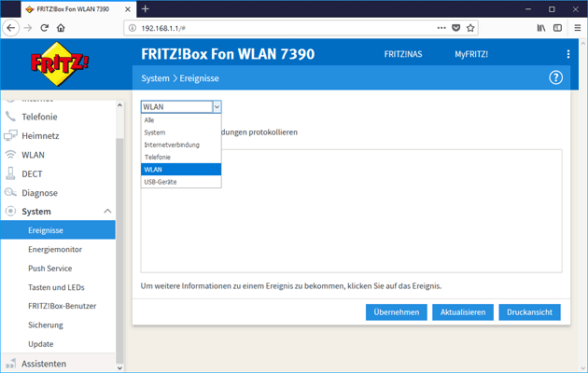Choose USB-Geräte in the filter list

coord(181,182)
